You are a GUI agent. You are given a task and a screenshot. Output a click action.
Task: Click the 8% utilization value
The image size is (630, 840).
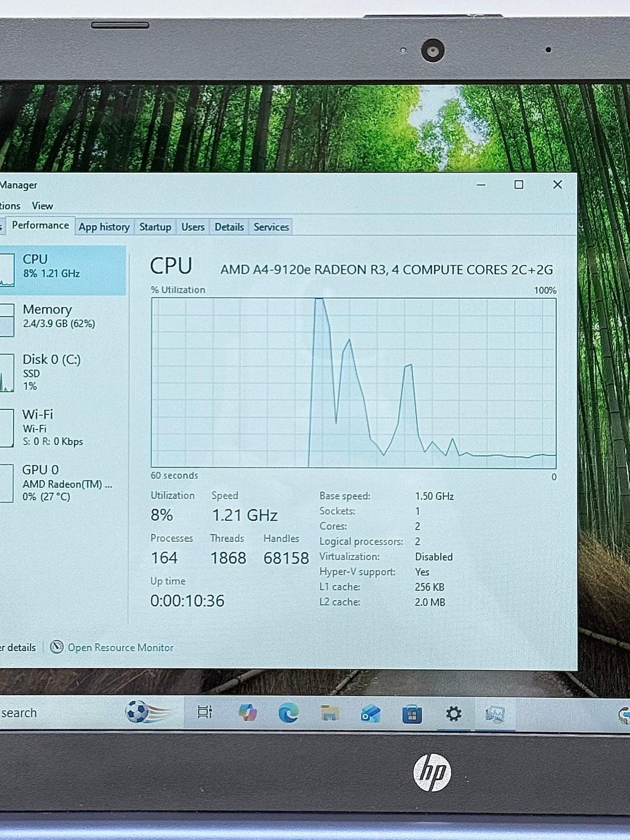tap(162, 515)
